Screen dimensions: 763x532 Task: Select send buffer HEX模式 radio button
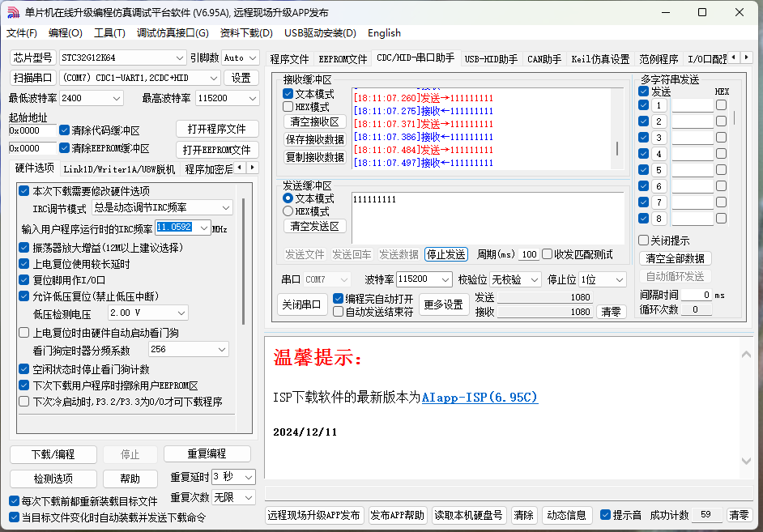[x=288, y=211]
